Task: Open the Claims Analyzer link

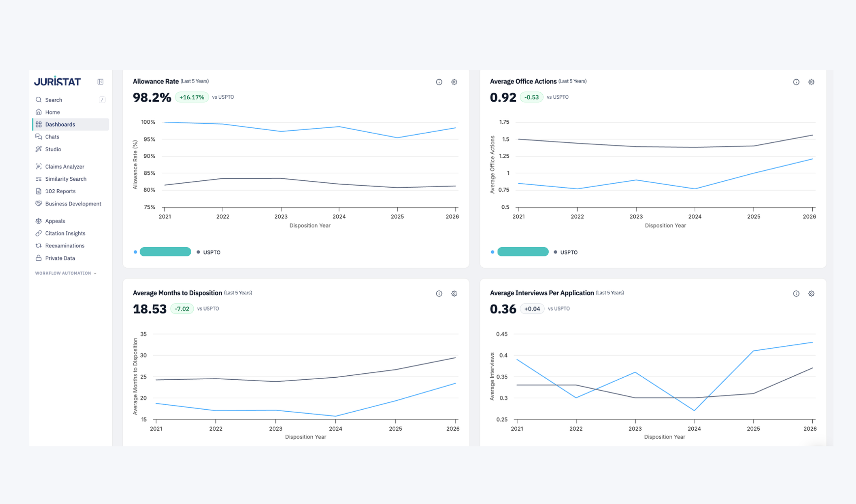Action: click(70, 167)
